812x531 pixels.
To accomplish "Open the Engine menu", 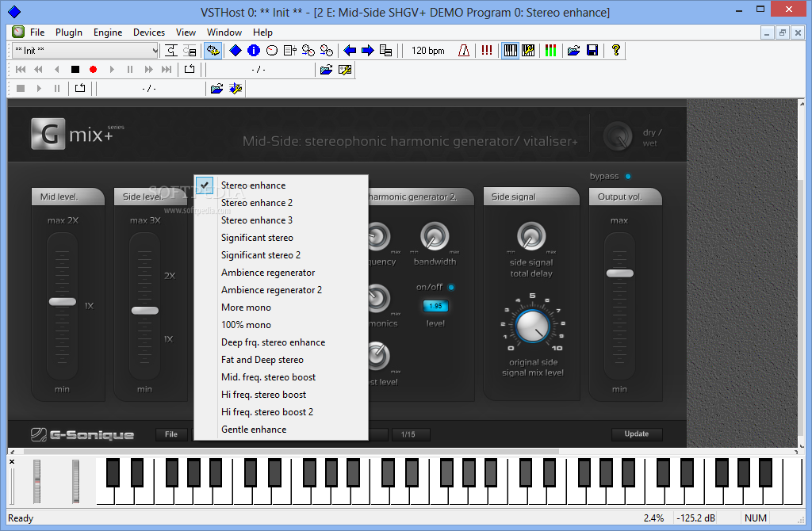I will 108,32.
